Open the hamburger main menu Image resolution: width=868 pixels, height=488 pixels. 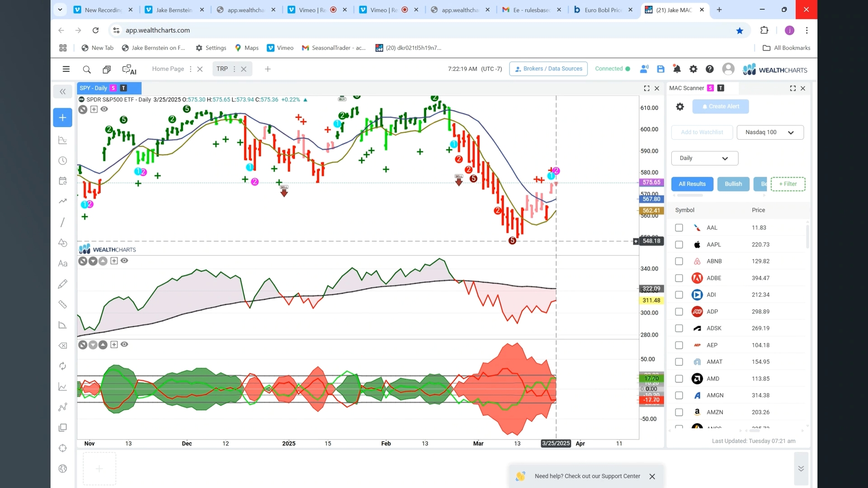(66, 69)
